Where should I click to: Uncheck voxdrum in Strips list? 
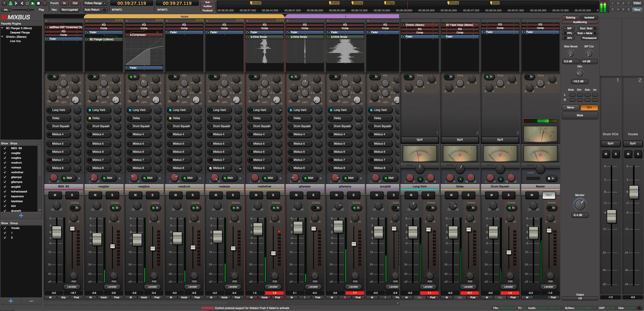click(x=5, y=163)
